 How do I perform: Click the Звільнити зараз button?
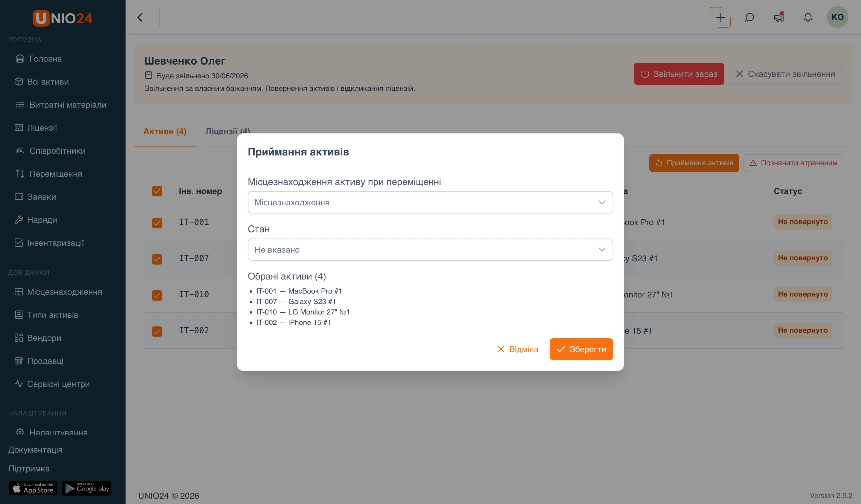[679, 74]
